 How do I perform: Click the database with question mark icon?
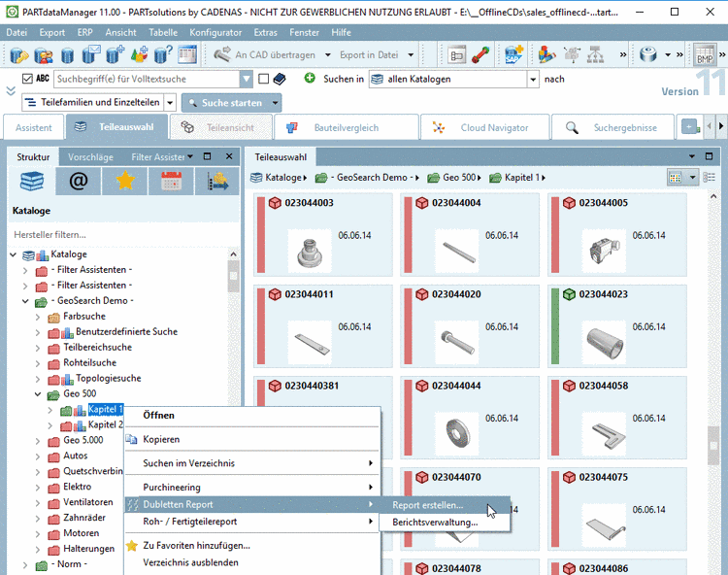[x=163, y=54]
